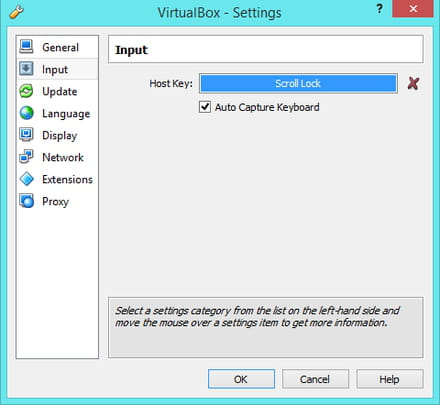Open the Help button

pos(390,379)
